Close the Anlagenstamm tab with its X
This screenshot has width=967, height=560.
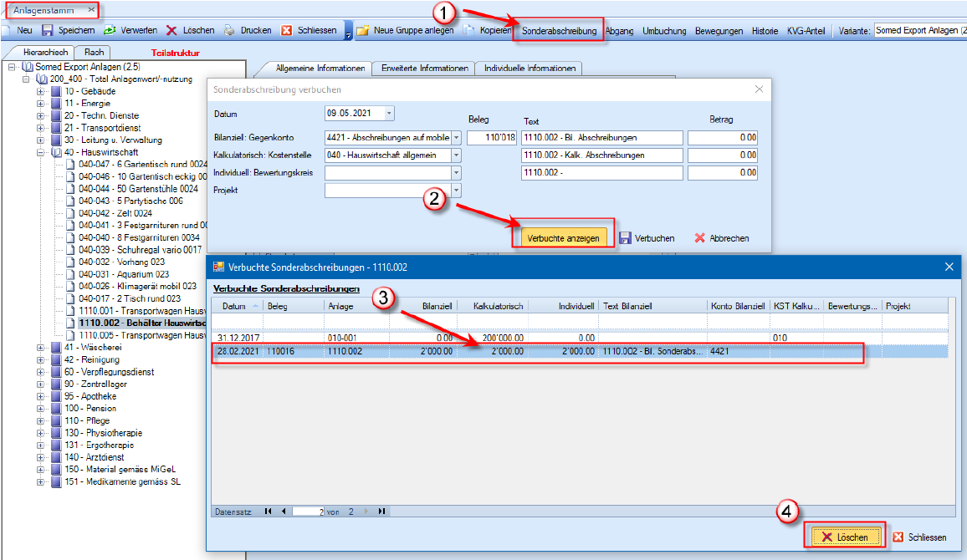tap(91, 10)
